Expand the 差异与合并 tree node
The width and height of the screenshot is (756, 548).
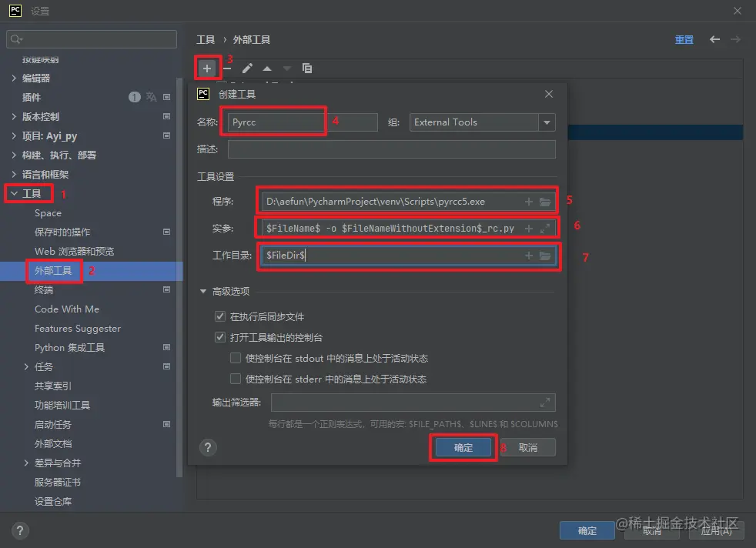pos(26,463)
